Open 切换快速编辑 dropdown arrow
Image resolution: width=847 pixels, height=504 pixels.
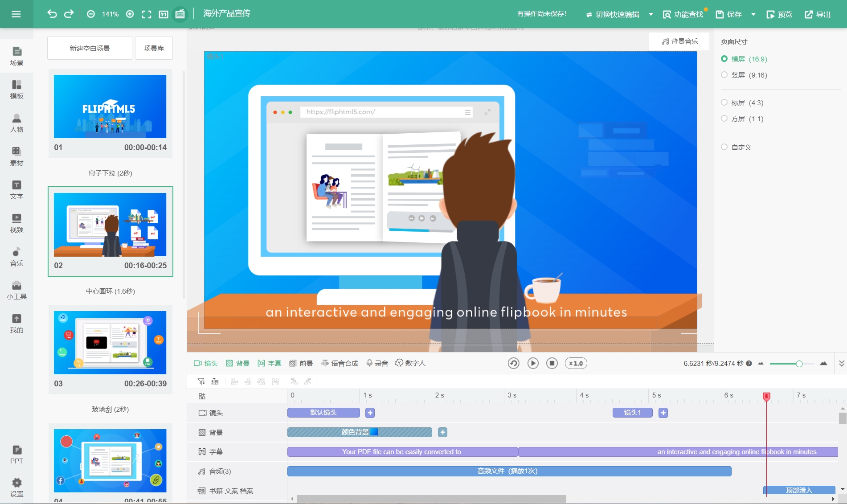(651, 14)
